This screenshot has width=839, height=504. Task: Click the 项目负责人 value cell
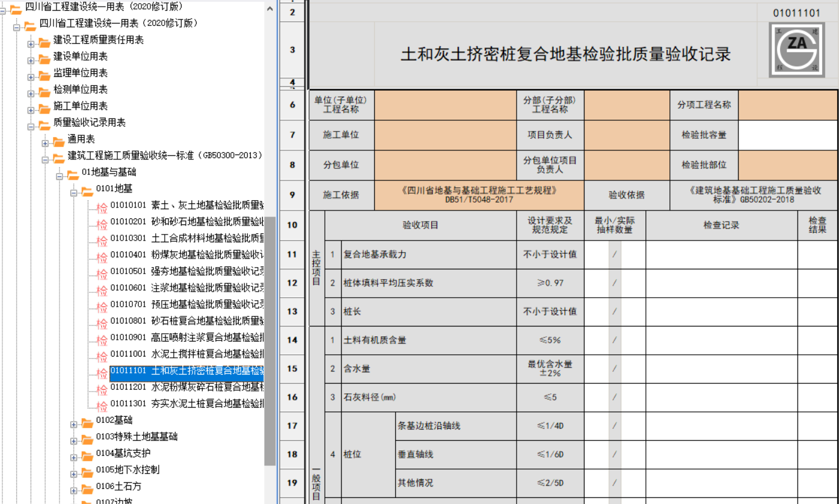[x=627, y=135]
